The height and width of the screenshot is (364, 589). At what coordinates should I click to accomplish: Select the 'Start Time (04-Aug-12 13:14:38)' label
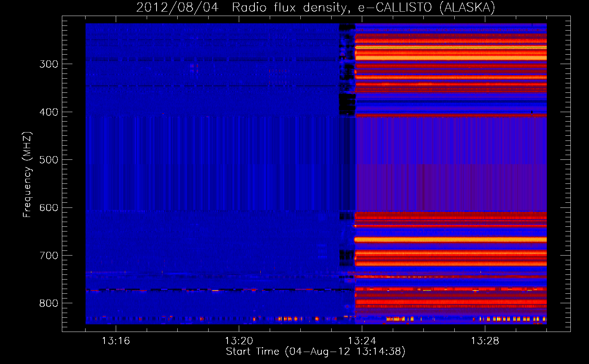click(x=316, y=352)
